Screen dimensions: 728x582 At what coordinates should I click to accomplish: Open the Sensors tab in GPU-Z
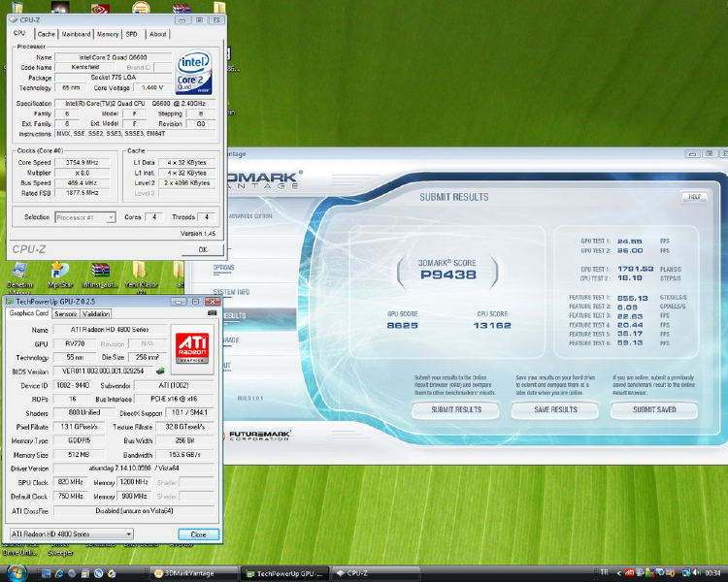tap(65, 314)
